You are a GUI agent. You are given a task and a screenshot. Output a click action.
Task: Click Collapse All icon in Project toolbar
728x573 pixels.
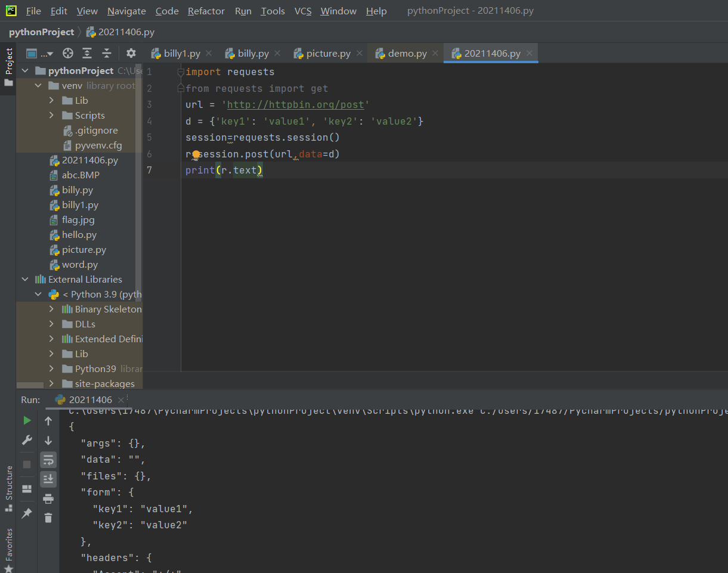tap(107, 53)
